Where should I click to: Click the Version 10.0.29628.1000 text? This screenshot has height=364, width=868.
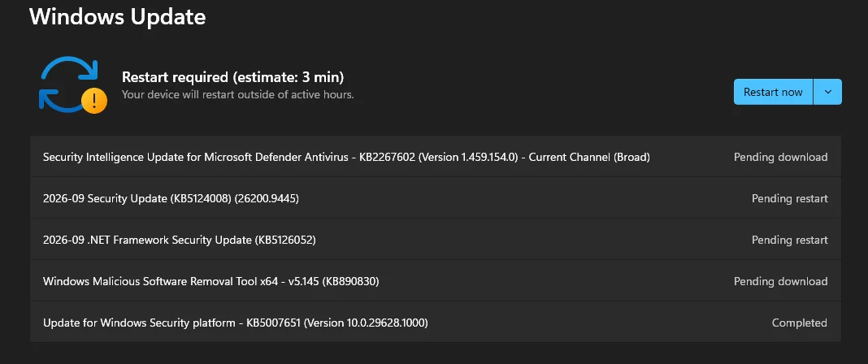point(366,323)
